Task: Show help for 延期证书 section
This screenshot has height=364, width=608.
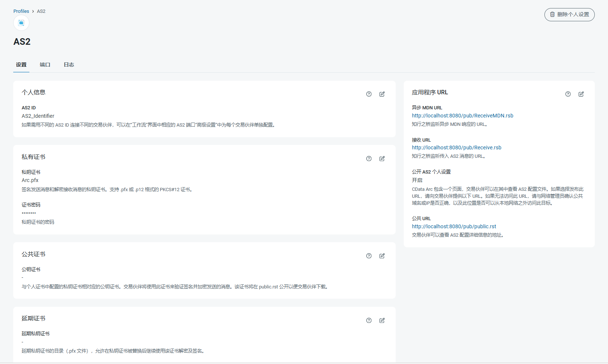Action: (x=369, y=320)
